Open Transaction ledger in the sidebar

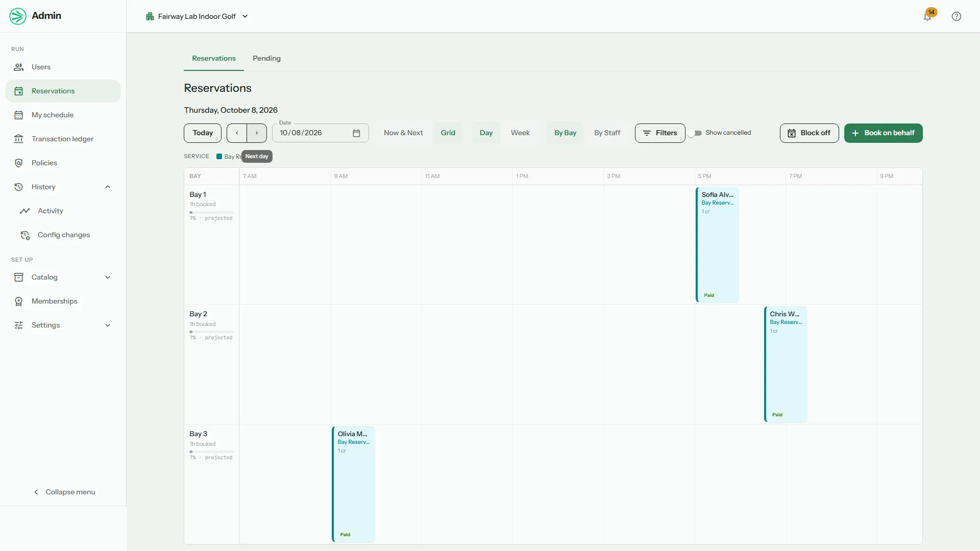point(63,139)
